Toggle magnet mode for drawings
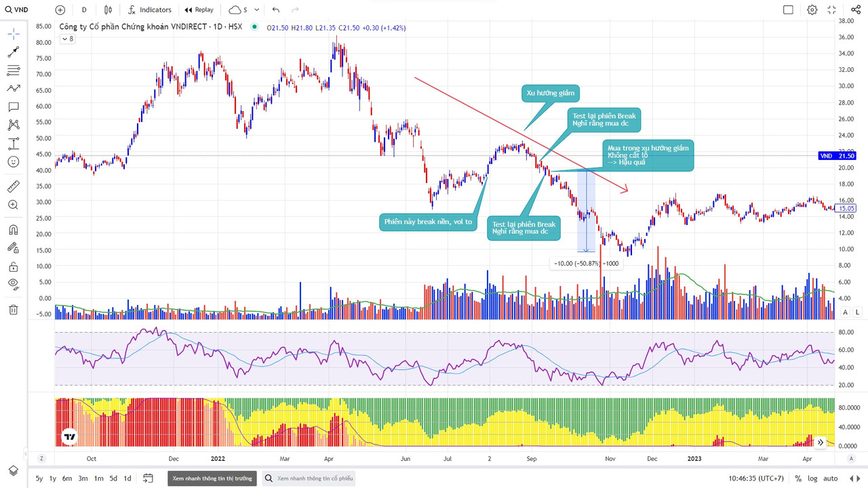The width and height of the screenshot is (868, 488). tap(14, 230)
